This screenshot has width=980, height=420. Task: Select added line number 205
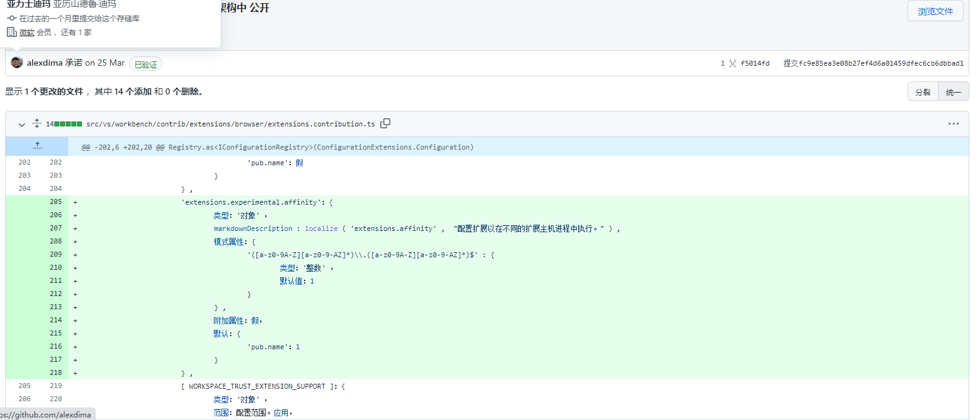click(x=55, y=202)
